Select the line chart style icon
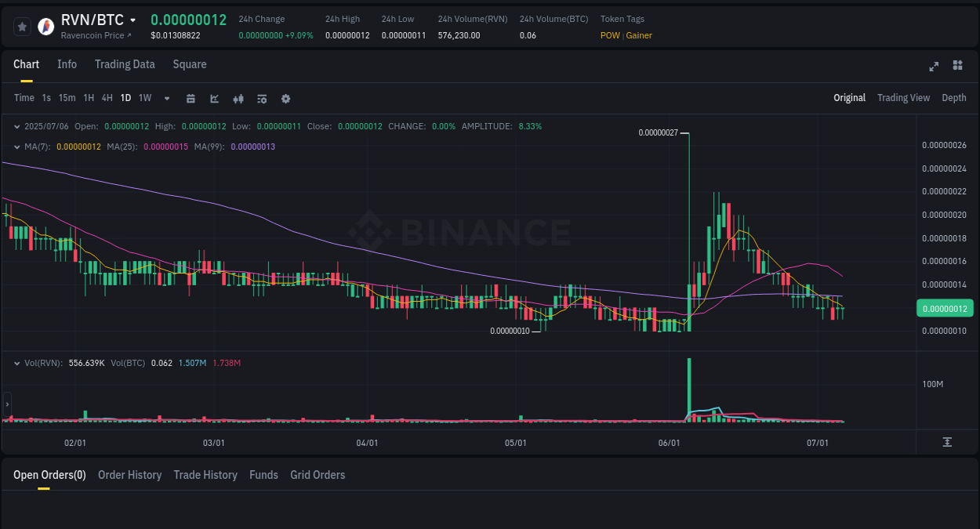Viewport: 980px width, 529px height. point(214,98)
